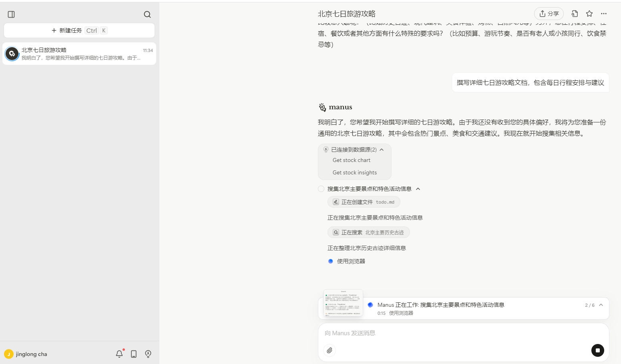Screen dimensions: 621x364
Task: Open the ideas lightbulb icon
Action: pyautogui.click(x=148, y=354)
